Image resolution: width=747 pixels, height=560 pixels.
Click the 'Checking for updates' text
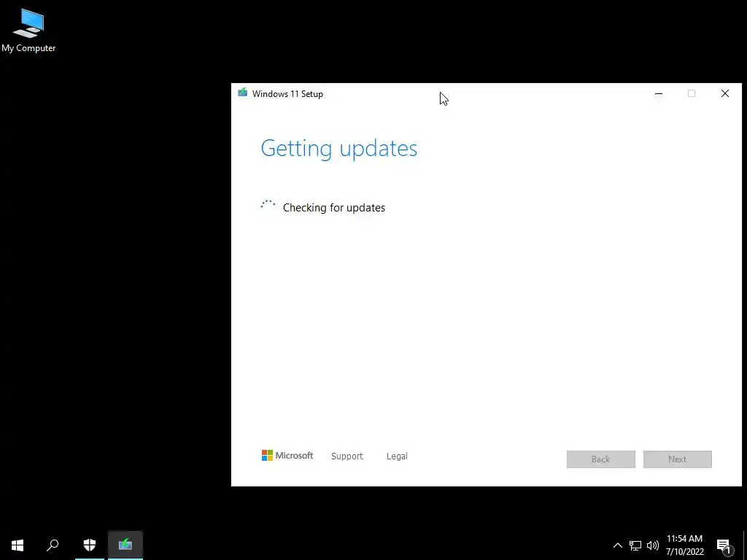coord(334,208)
